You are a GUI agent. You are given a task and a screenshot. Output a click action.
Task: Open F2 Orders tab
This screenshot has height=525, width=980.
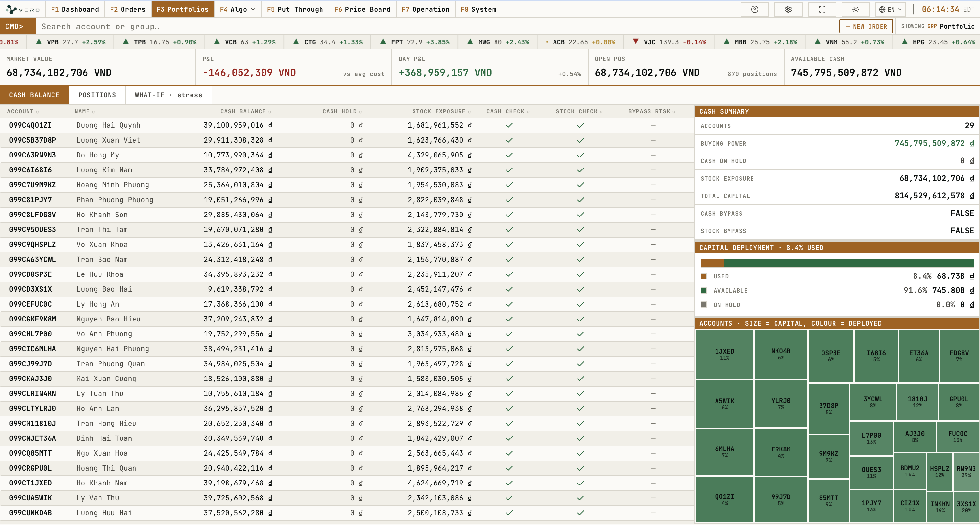(128, 9)
